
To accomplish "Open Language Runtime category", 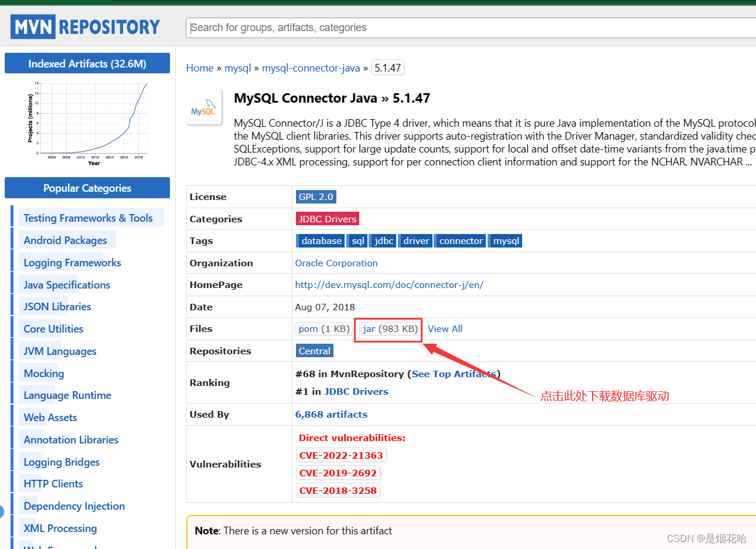I will (x=67, y=395).
